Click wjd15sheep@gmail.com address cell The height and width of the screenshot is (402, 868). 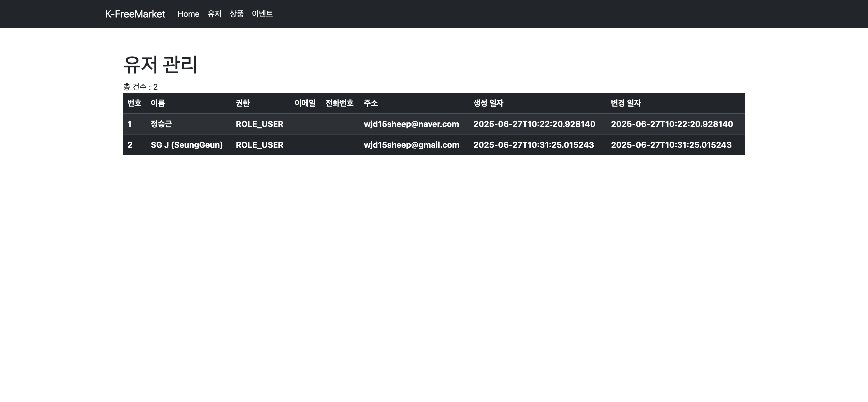pos(411,145)
